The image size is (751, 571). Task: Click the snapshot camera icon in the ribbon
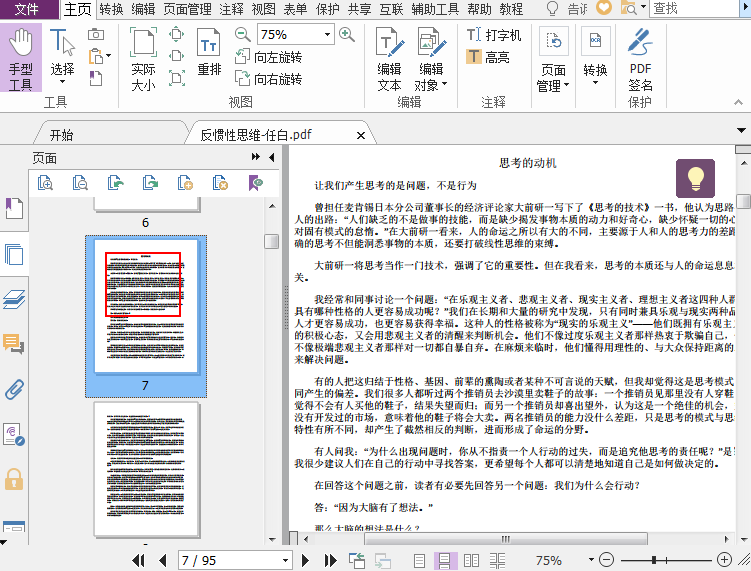pyautogui.click(x=96, y=34)
